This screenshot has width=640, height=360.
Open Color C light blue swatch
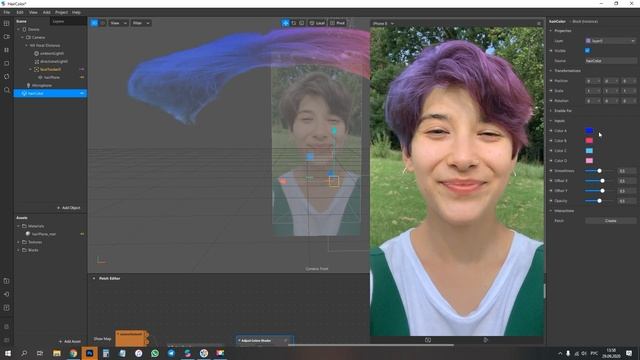click(589, 151)
